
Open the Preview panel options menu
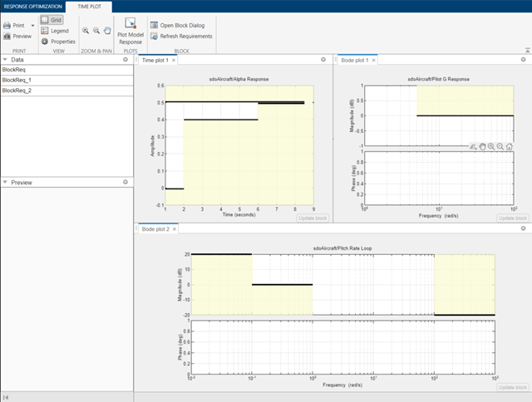tap(127, 182)
